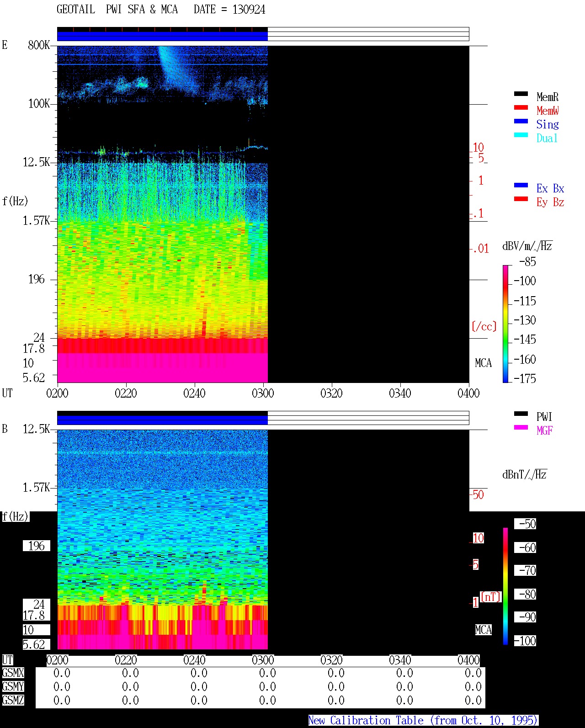Click the 0300 tick under the E spectrogram
The height and width of the screenshot is (728, 585).
click(x=263, y=393)
